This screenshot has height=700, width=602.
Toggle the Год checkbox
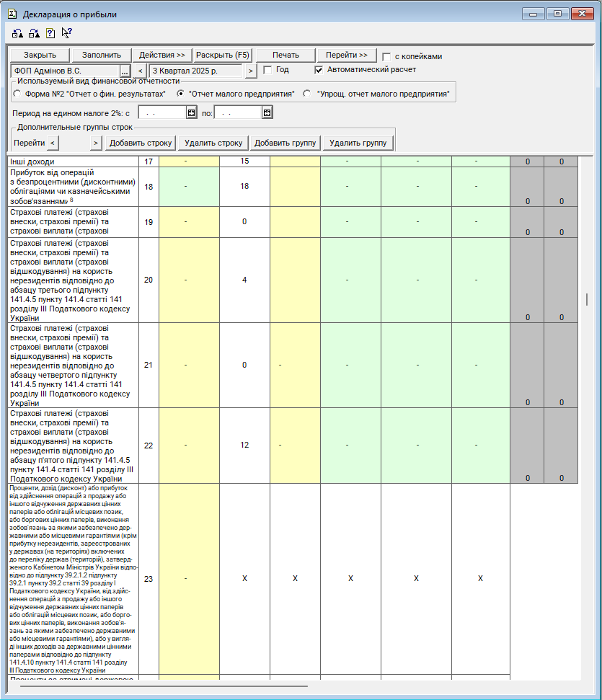pos(267,70)
